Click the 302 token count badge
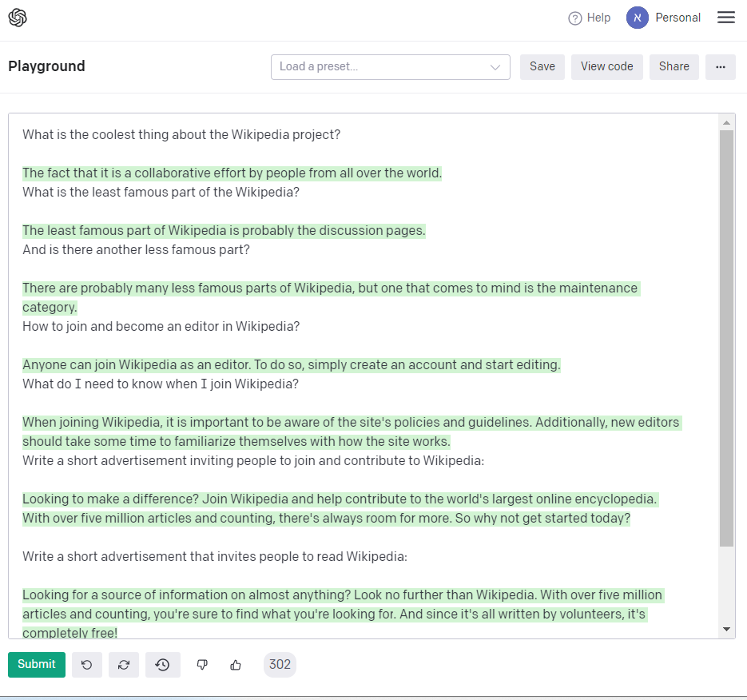Screen dimensions: 747x700 pyautogui.click(x=280, y=665)
